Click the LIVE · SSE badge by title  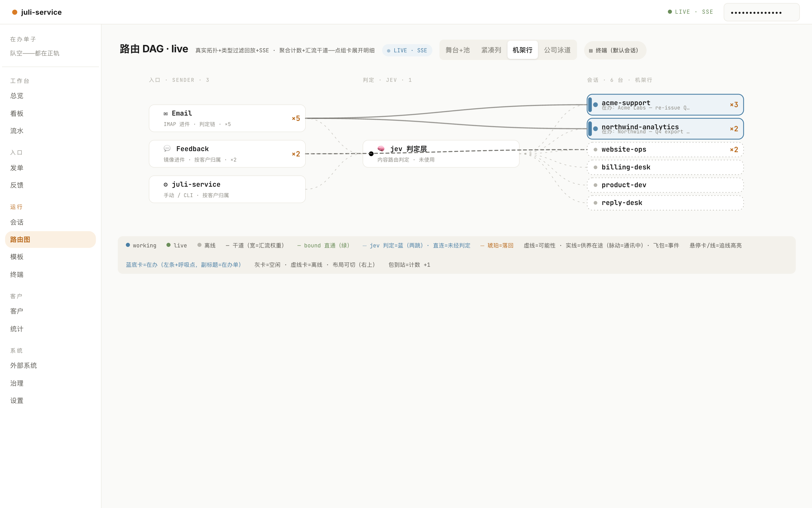click(407, 50)
